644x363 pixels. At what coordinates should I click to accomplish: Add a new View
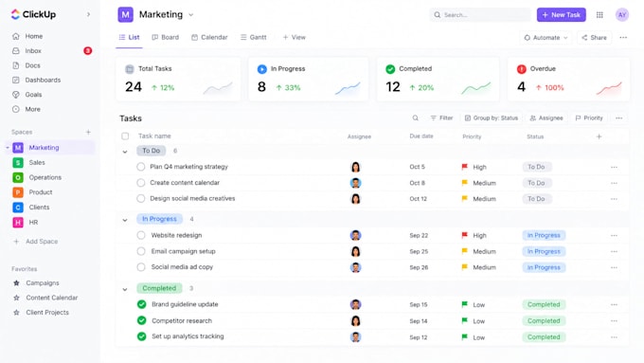coord(295,37)
